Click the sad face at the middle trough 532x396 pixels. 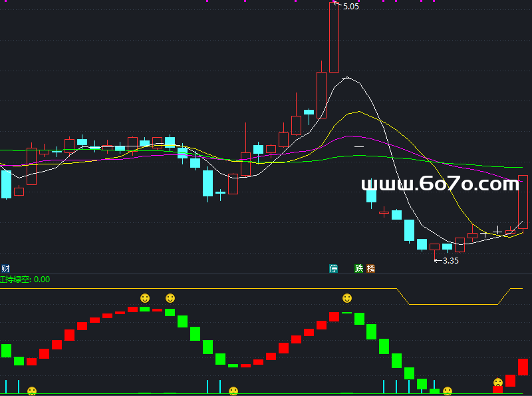click(233, 391)
